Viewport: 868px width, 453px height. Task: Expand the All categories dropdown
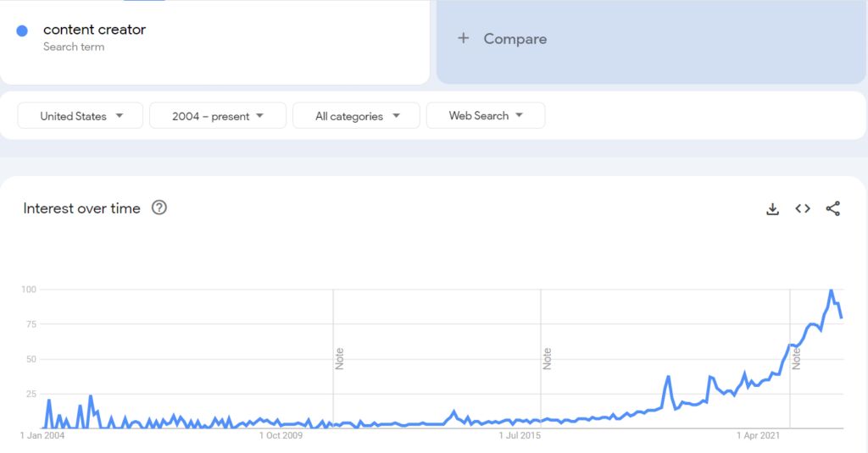click(356, 116)
